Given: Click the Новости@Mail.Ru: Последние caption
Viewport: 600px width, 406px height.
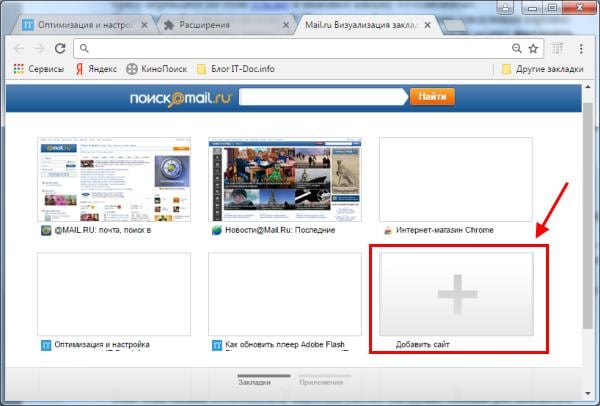Looking at the screenshot, I should (280, 230).
